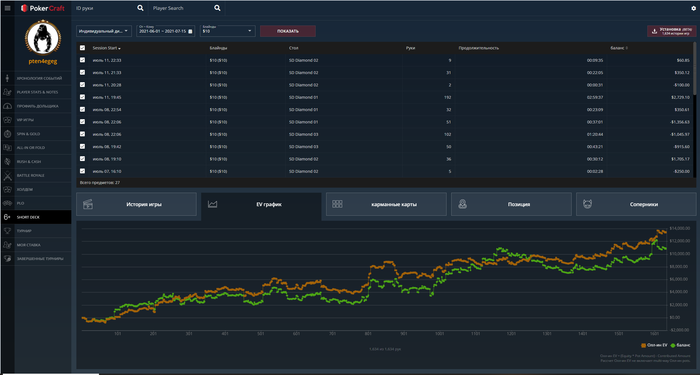Screen dimensions: 700x375
Task: Click the search icon next to ID руки
Action: click(140, 8)
